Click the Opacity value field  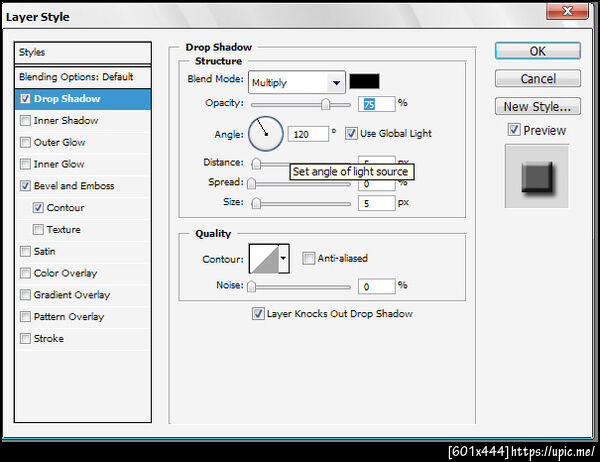click(x=377, y=104)
